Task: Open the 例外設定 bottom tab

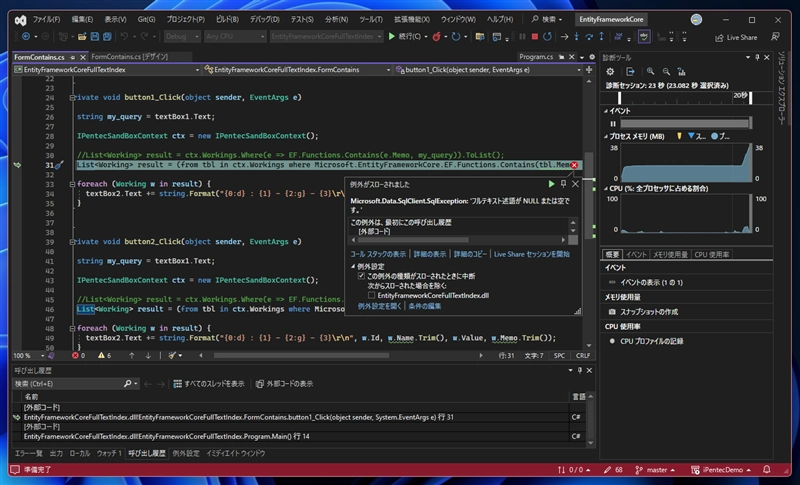Action: click(186, 453)
